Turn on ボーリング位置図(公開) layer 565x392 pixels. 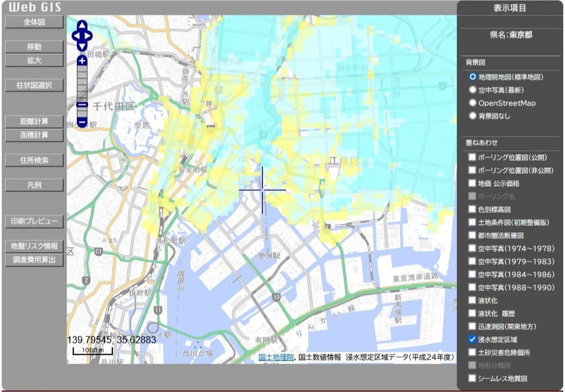point(472,157)
